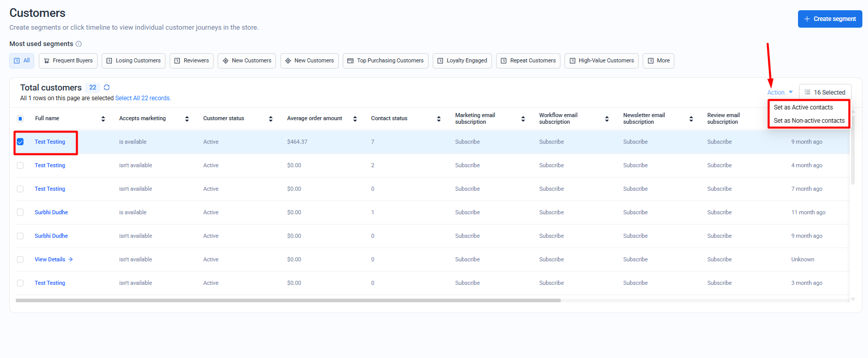Sort by Full name column arrows
This screenshot has height=358, width=868.
point(103,119)
